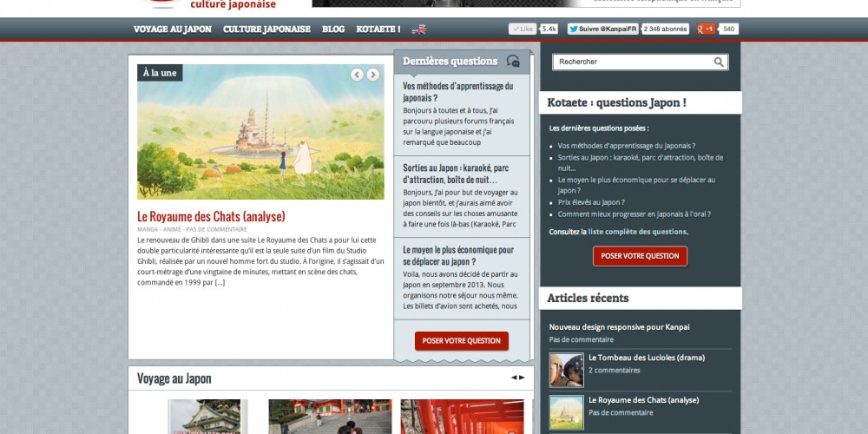Click the Twitter Suivre @KanpaiFR button
The height and width of the screenshot is (434, 868).
[603, 29]
